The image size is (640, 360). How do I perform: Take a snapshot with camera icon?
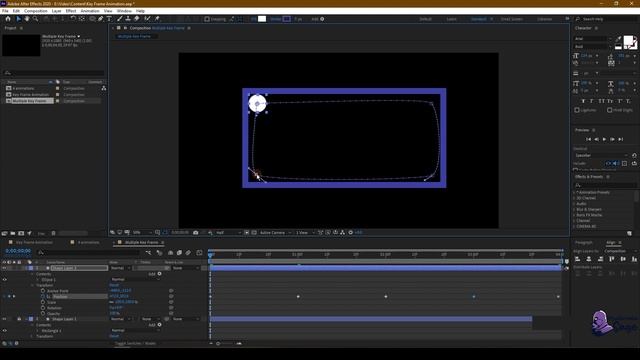click(196, 233)
